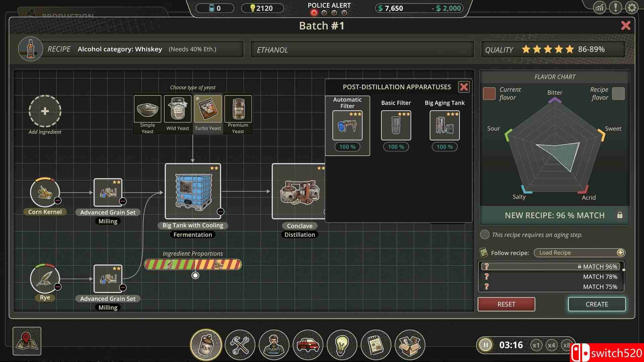Click the Distillation step label

pos(300,235)
